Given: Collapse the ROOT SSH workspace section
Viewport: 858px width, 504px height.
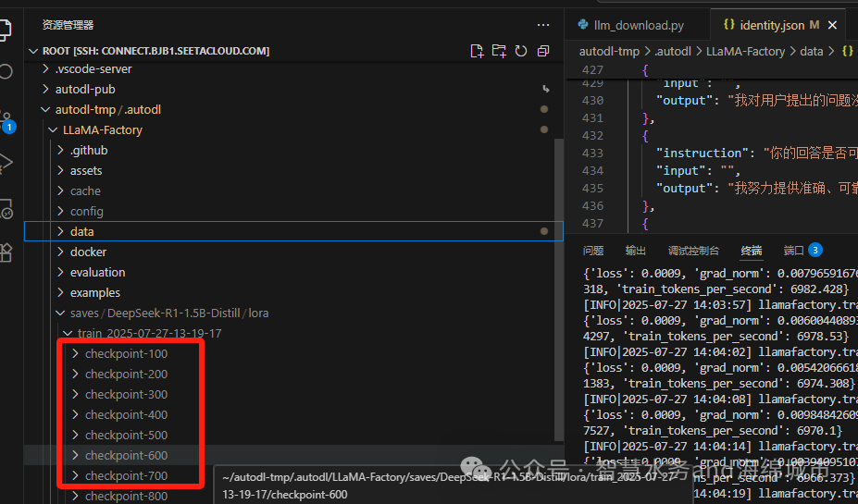Looking at the screenshot, I should (33, 51).
